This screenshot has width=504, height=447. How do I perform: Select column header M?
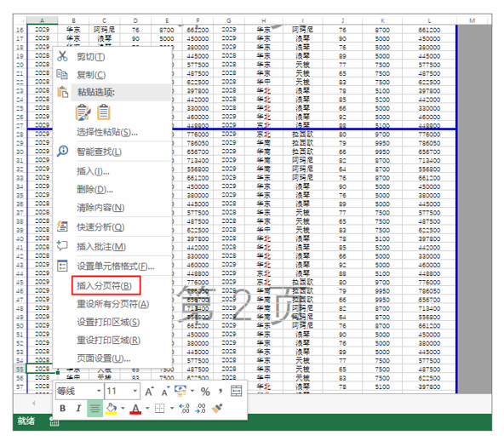tap(472, 20)
